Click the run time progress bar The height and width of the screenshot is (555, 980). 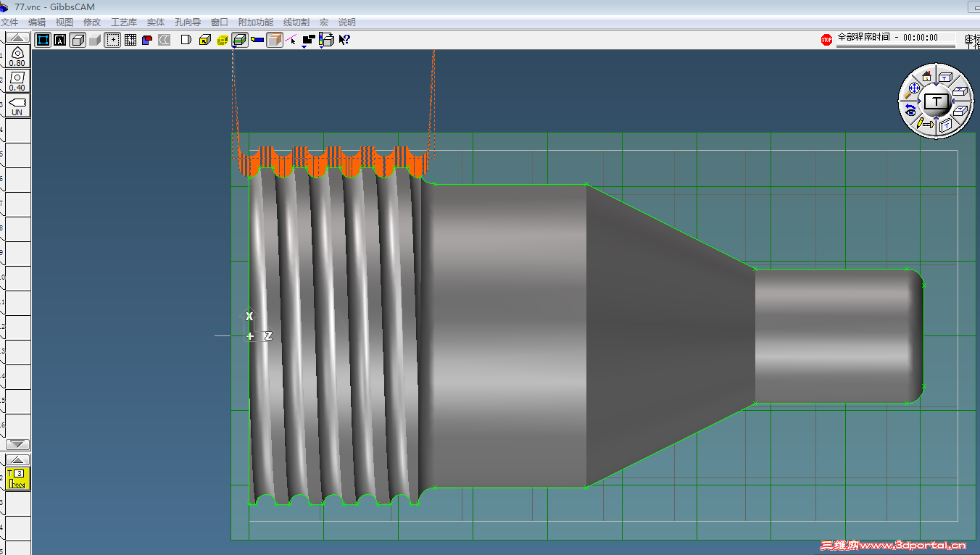(896, 46)
